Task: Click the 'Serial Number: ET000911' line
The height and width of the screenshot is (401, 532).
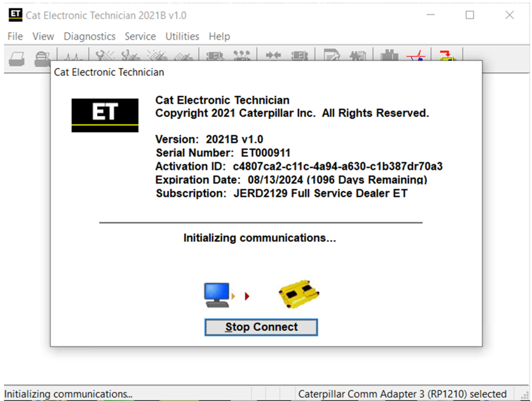Action: click(x=223, y=153)
